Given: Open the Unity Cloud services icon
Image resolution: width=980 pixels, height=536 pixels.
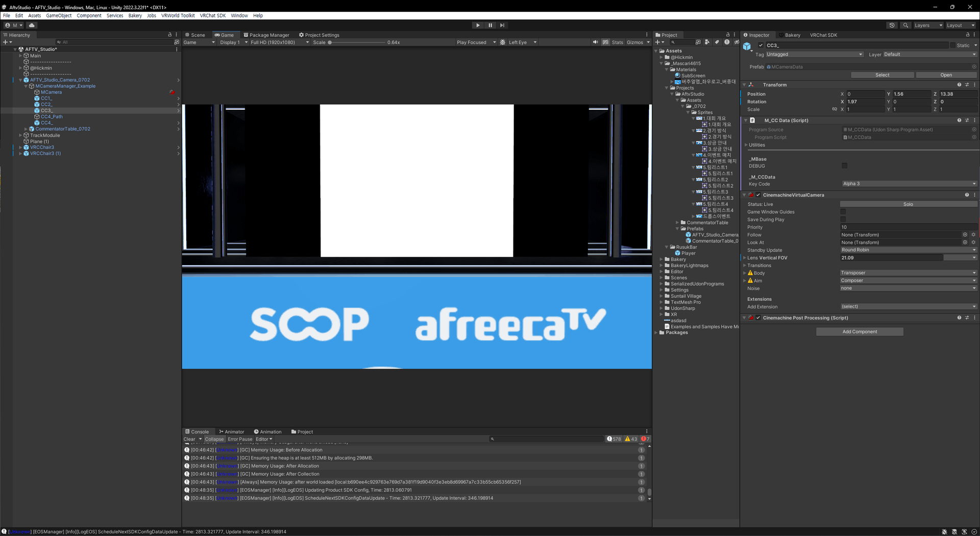Looking at the screenshot, I should (32, 25).
